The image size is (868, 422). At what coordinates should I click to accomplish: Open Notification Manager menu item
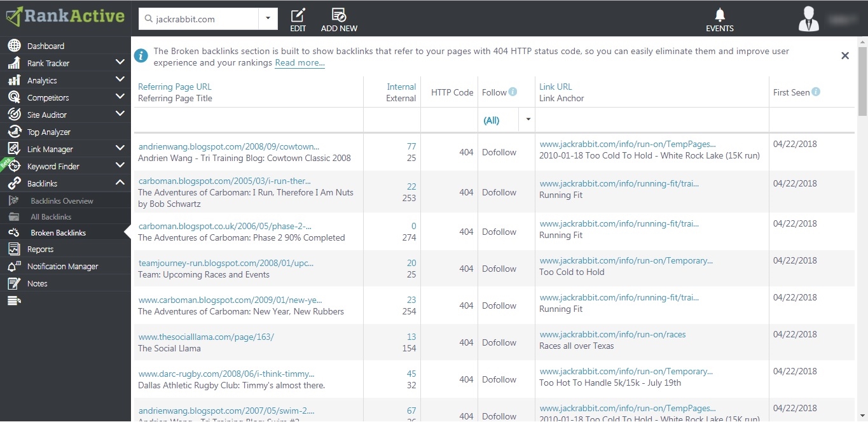pos(63,266)
